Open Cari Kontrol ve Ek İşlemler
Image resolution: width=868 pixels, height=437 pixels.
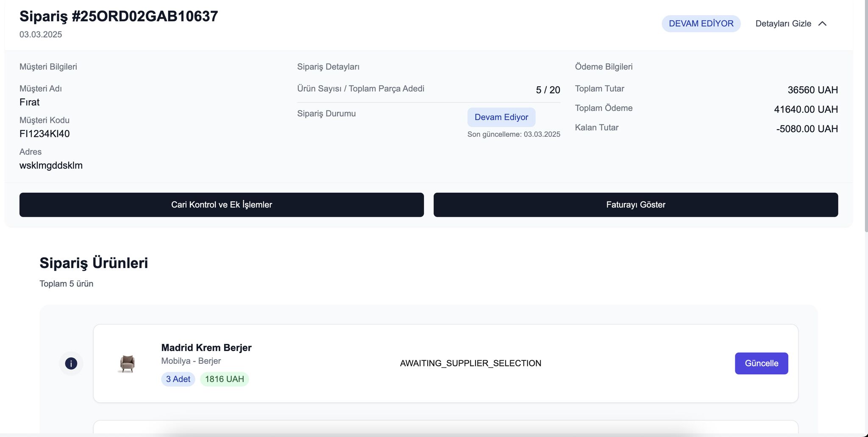click(x=222, y=205)
